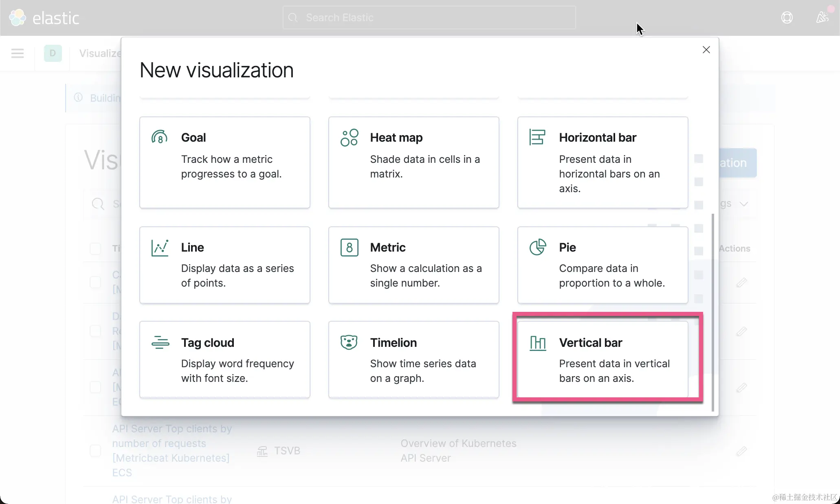Open the D space selector avatar
The height and width of the screenshot is (504, 840).
pyautogui.click(x=53, y=53)
